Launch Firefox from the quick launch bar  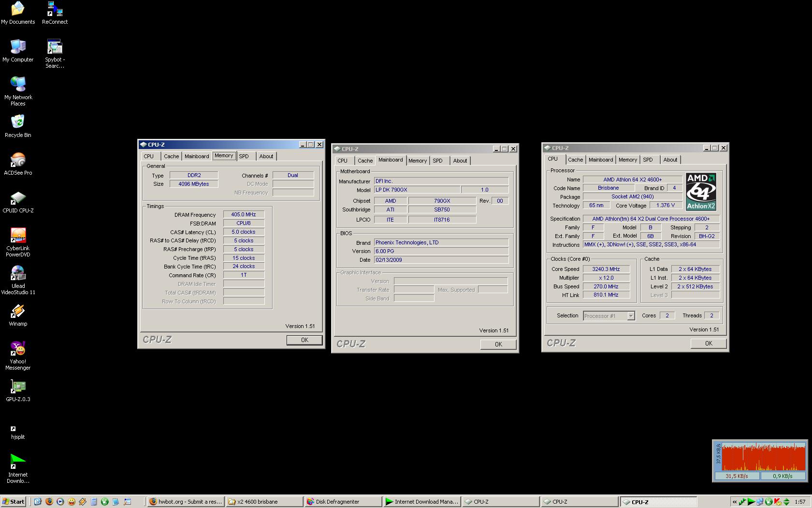[x=49, y=502]
